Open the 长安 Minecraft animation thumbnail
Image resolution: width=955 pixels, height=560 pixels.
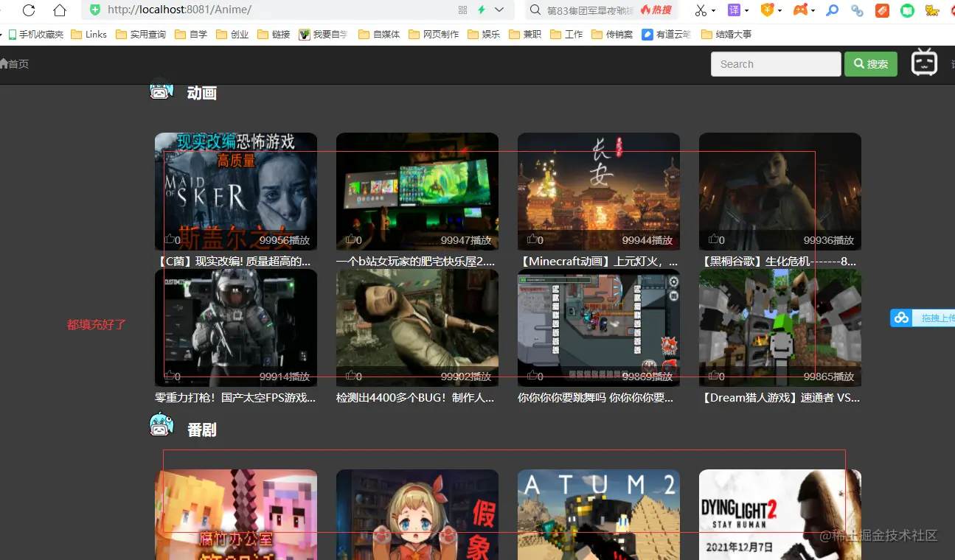coord(599,192)
